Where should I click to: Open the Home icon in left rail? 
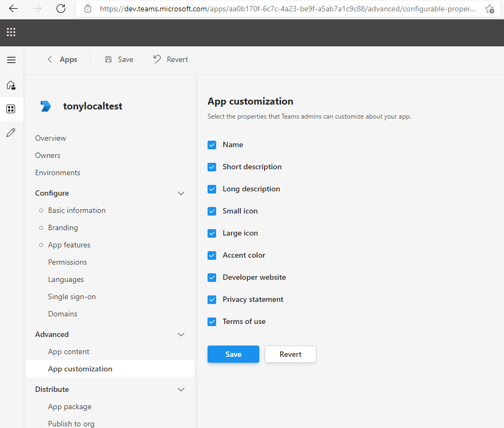[11, 85]
